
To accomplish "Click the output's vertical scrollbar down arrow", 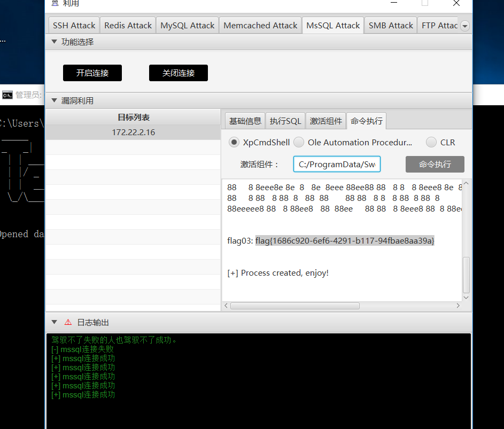I will coord(466,298).
